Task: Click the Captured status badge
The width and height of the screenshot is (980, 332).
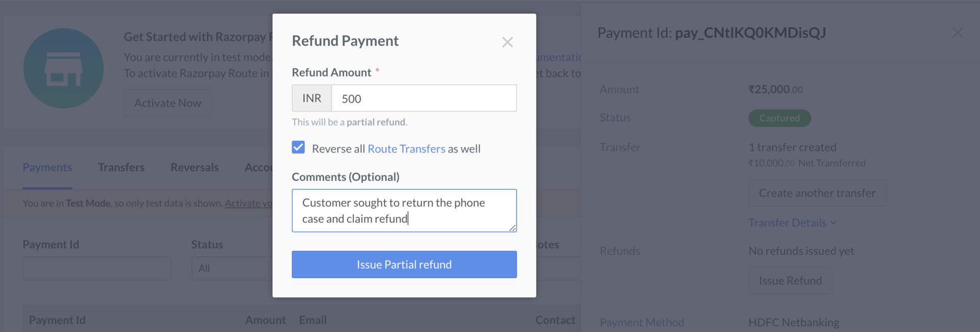Action: point(779,118)
